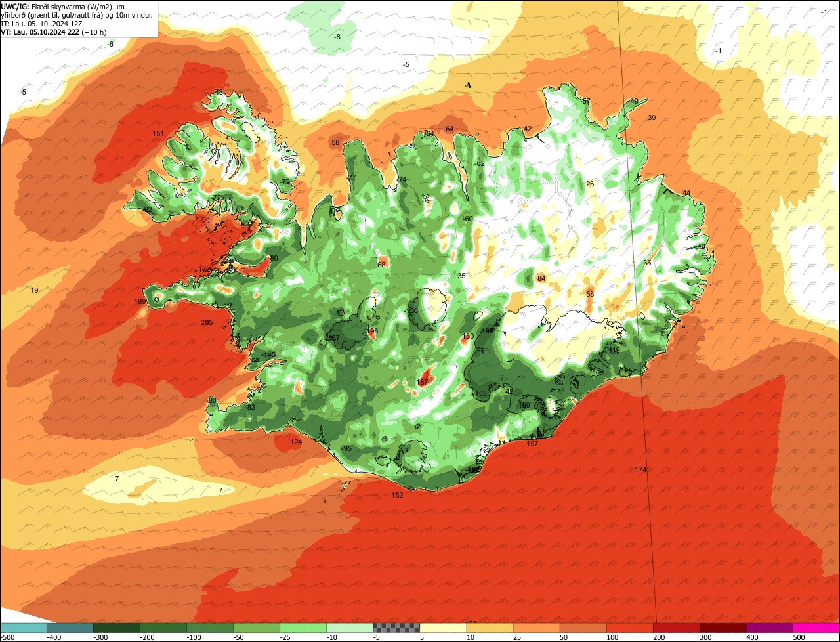Click the -50 legend color swatch
The height and width of the screenshot is (642, 840).
[256, 628]
